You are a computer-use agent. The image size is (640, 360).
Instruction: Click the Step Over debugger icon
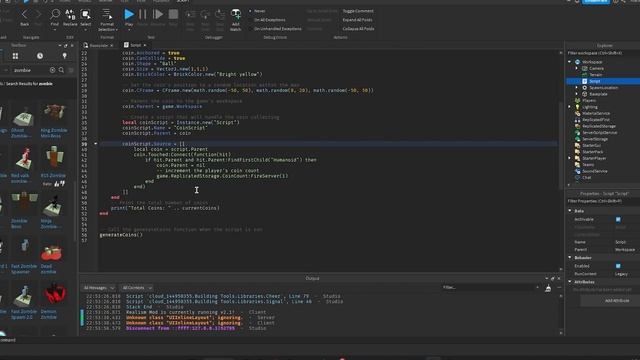pos(205,15)
